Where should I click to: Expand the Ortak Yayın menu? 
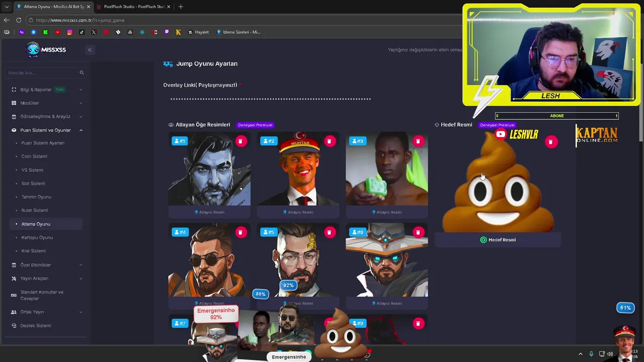coord(47,312)
